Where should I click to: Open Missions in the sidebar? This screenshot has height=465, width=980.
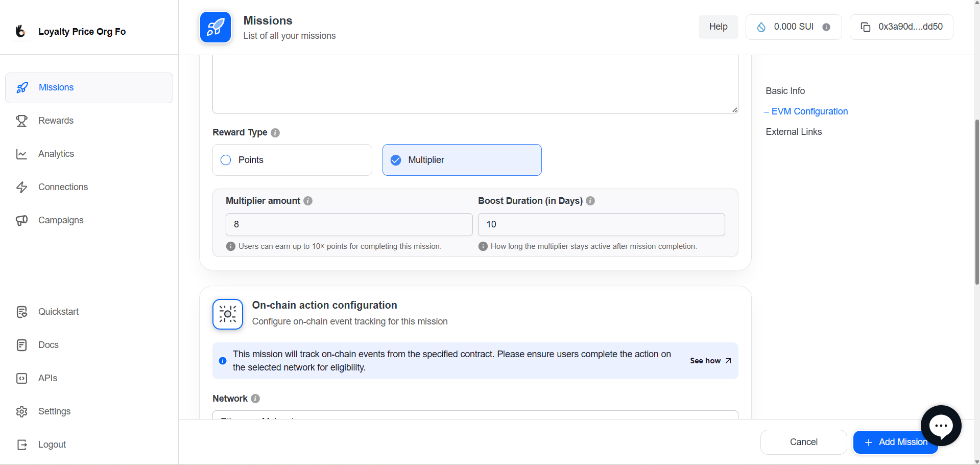click(x=89, y=88)
